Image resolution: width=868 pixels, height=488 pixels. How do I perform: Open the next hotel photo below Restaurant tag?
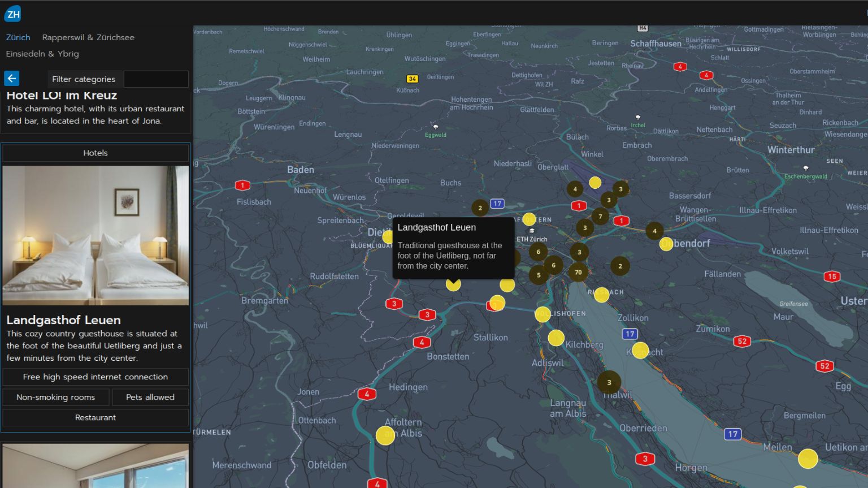point(96,465)
